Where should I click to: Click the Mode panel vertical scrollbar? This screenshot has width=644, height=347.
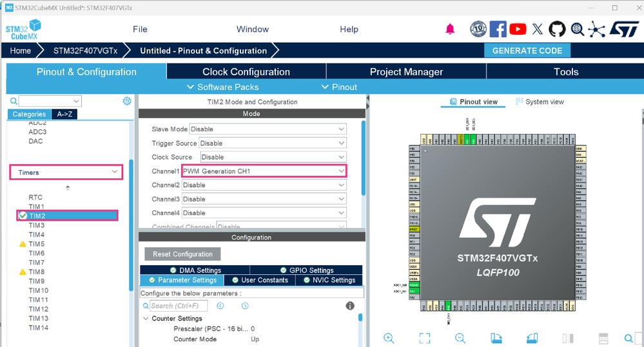[x=363, y=158]
